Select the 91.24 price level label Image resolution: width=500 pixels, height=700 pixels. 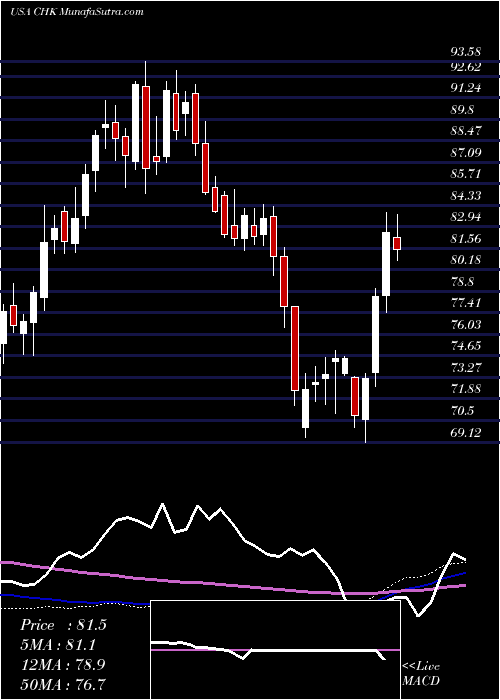pos(466,88)
